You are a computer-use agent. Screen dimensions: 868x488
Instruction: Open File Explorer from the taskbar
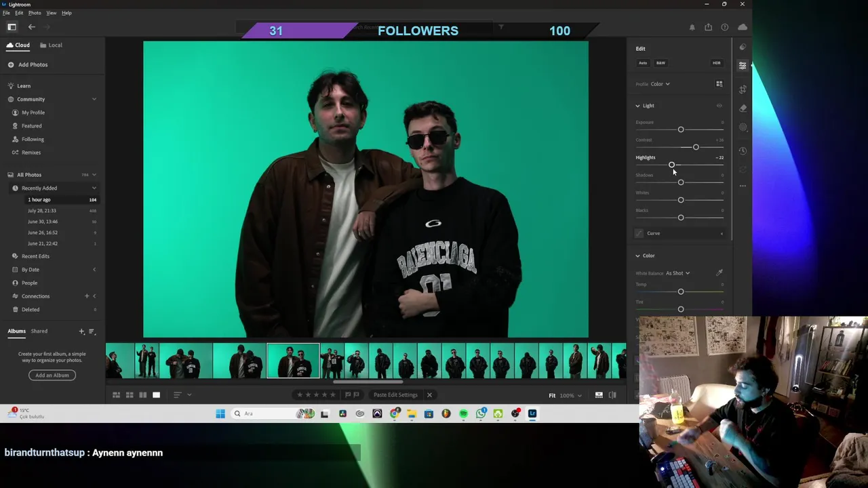coord(412,413)
